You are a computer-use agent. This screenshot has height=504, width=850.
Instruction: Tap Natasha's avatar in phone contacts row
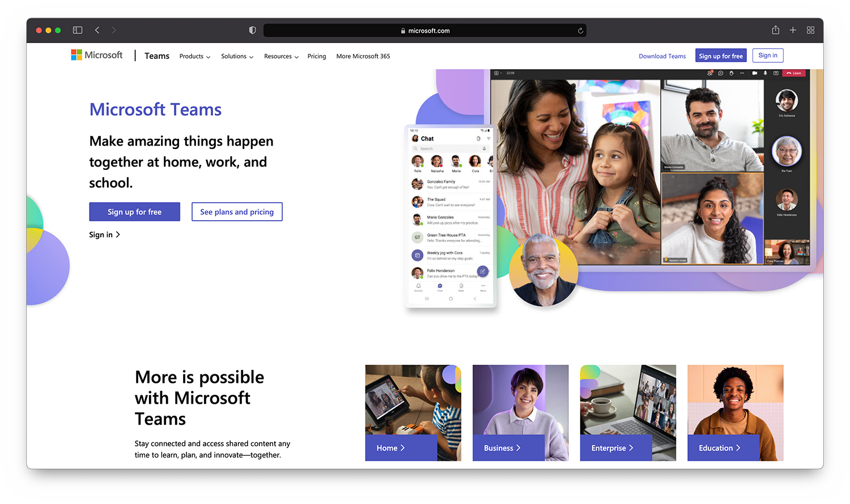[x=437, y=161]
